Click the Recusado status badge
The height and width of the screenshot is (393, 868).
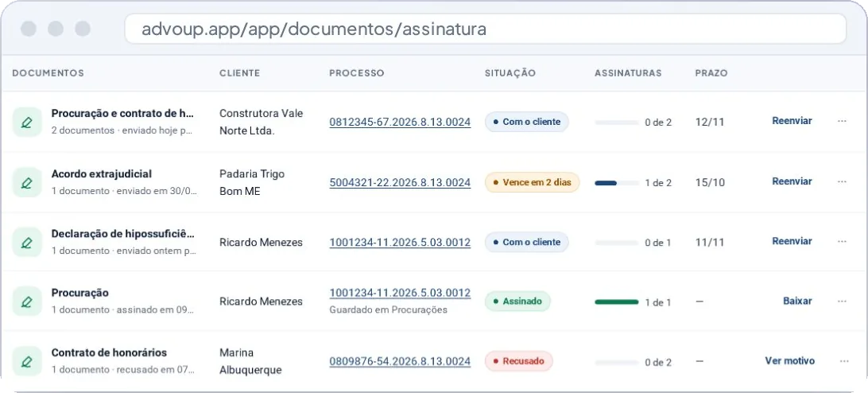pyautogui.click(x=519, y=361)
